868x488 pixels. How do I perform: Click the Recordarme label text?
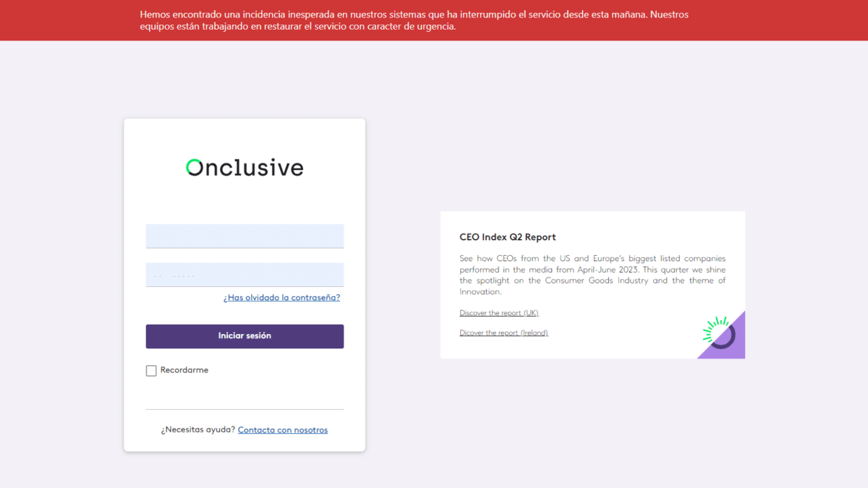coord(184,370)
